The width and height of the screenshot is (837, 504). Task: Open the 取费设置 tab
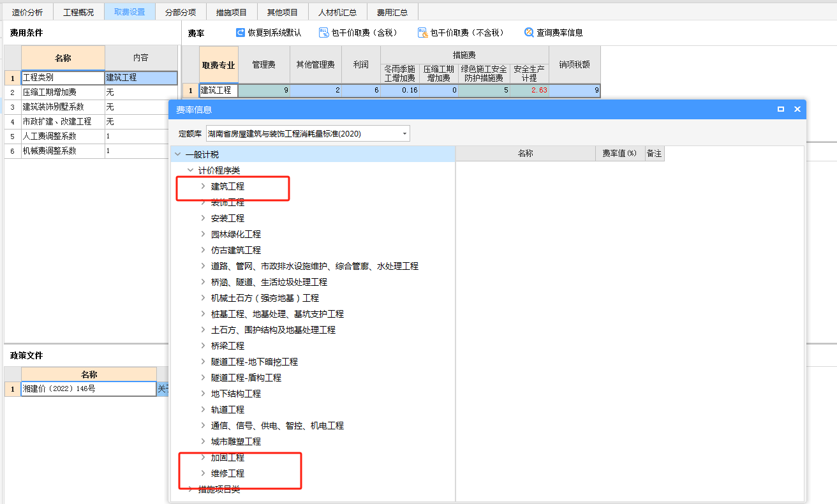pos(130,12)
